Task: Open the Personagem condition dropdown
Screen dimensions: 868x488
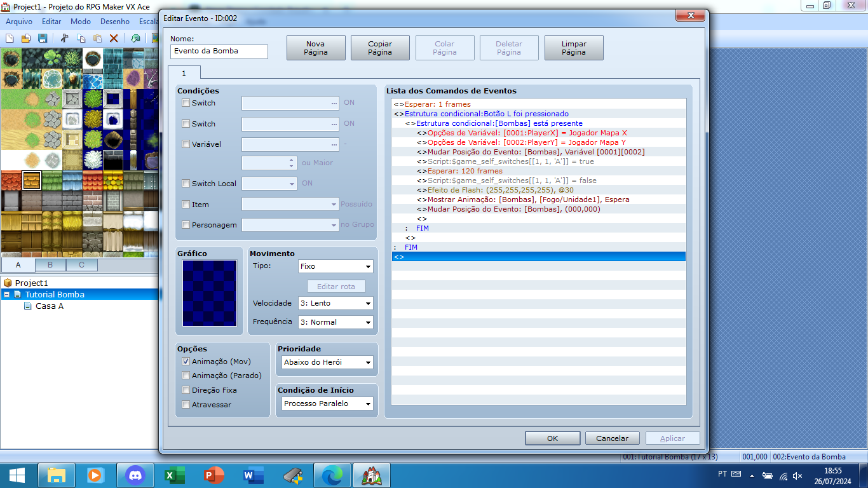Action: [290, 225]
